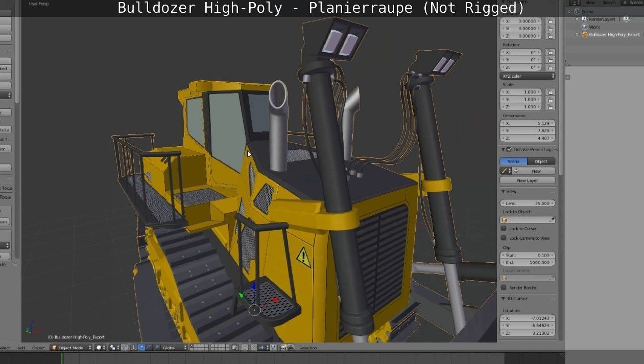Collapse the Grease Pencil Layers panel
Image resolution: width=644 pixels, height=364 pixels.
pos(503,149)
